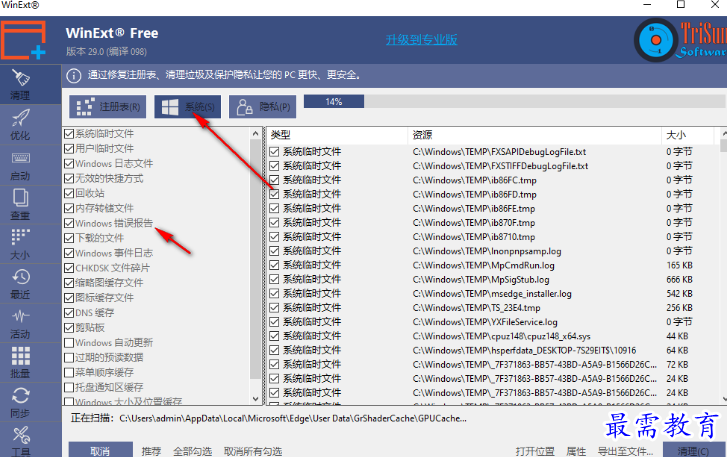Screen dimensions: 727x457
Task: Click the category list vertical scrollbar thumb
Action: (255, 259)
